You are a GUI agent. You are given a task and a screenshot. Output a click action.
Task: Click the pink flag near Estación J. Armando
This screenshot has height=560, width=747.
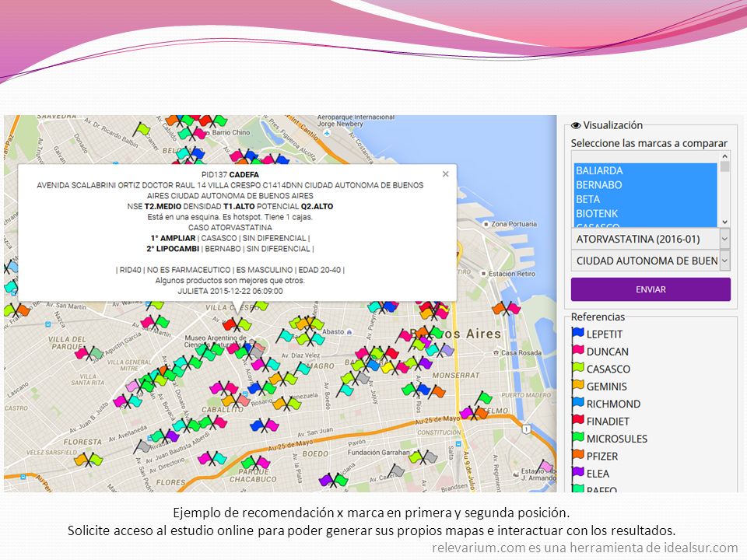[545, 466]
